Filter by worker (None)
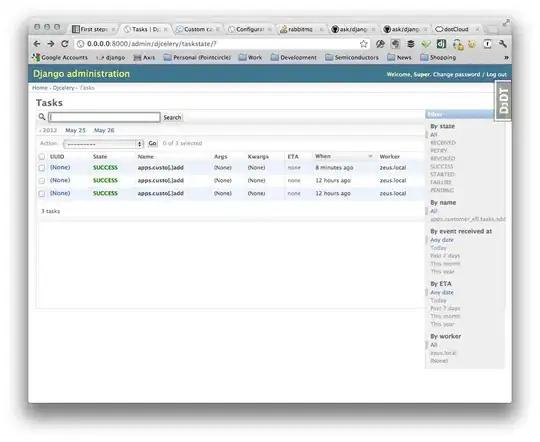The image size is (540, 442). (439, 361)
